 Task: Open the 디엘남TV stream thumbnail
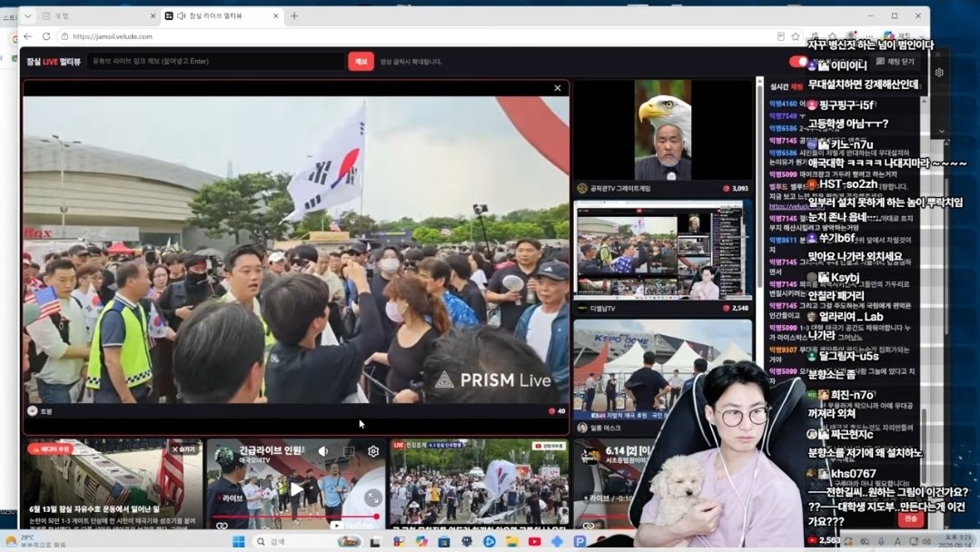pos(662,251)
